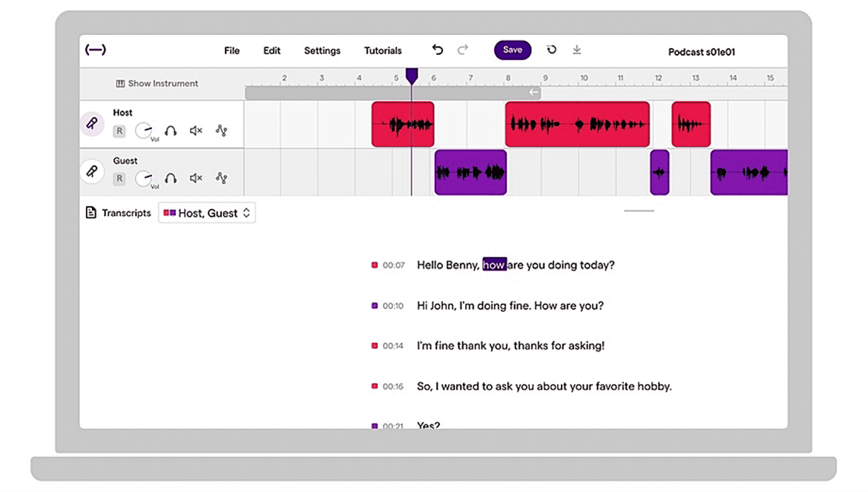This screenshot has height=492, width=868.
Task: Arm the Guest track for recording
Action: pyautogui.click(x=119, y=178)
